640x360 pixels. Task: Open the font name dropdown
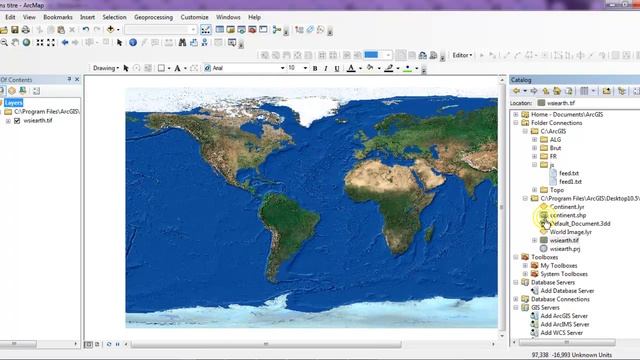[x=282, y=68]
